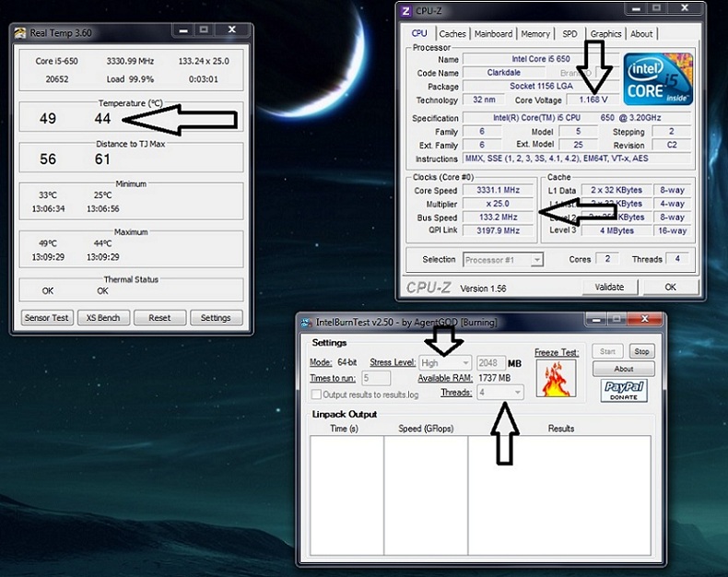Click the Load 99.9% reading in Real Temp
The width and height of the screenshot is (728, 577).
[130, 79]
